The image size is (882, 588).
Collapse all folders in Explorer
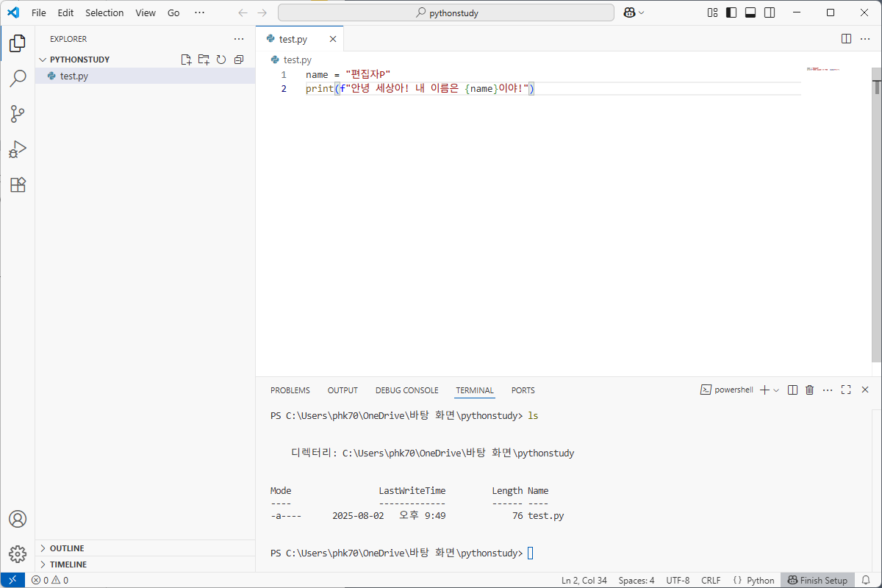click(x=239, y=60)
